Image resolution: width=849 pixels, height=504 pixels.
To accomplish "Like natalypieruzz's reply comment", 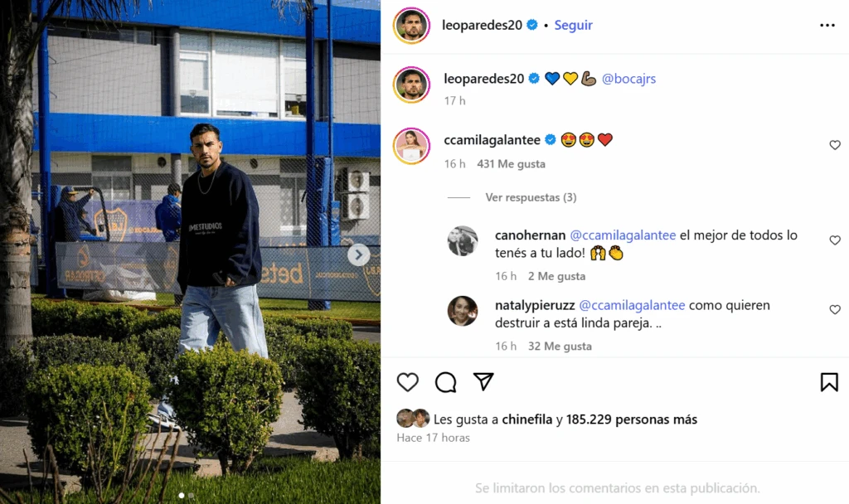I will tap(835, 310).
